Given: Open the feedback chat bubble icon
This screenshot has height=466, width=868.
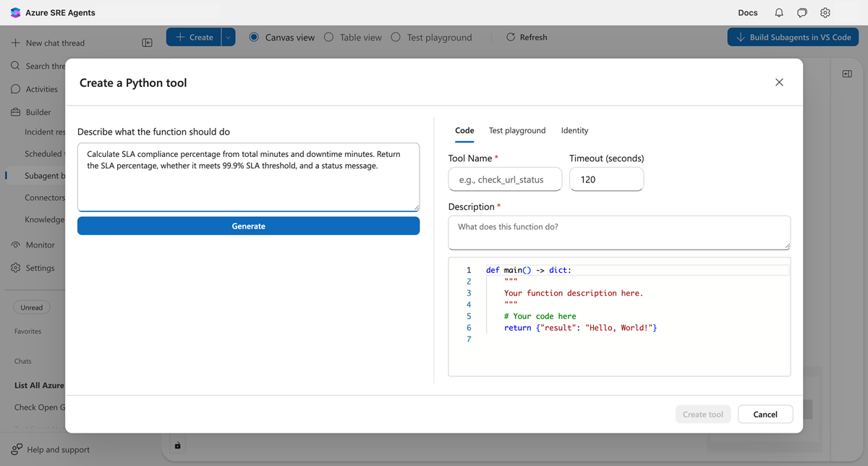Looking at the screenshot, I should point(801,12).
